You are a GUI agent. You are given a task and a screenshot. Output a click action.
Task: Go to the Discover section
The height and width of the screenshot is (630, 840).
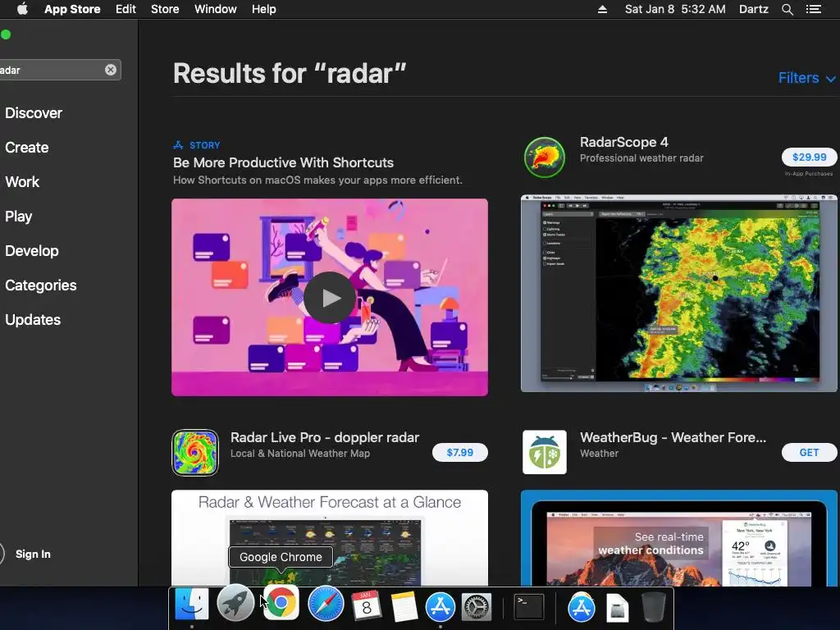tap(34, 113)
